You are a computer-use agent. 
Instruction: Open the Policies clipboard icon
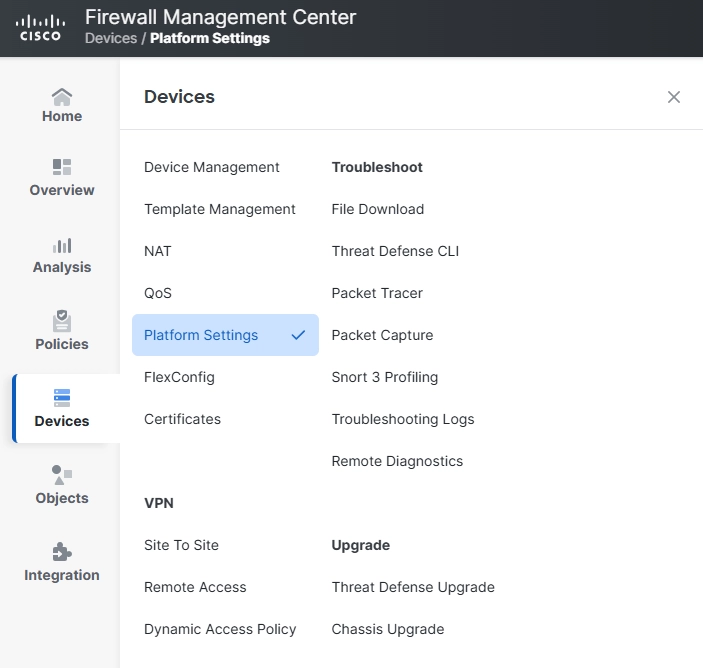[62, 321]
